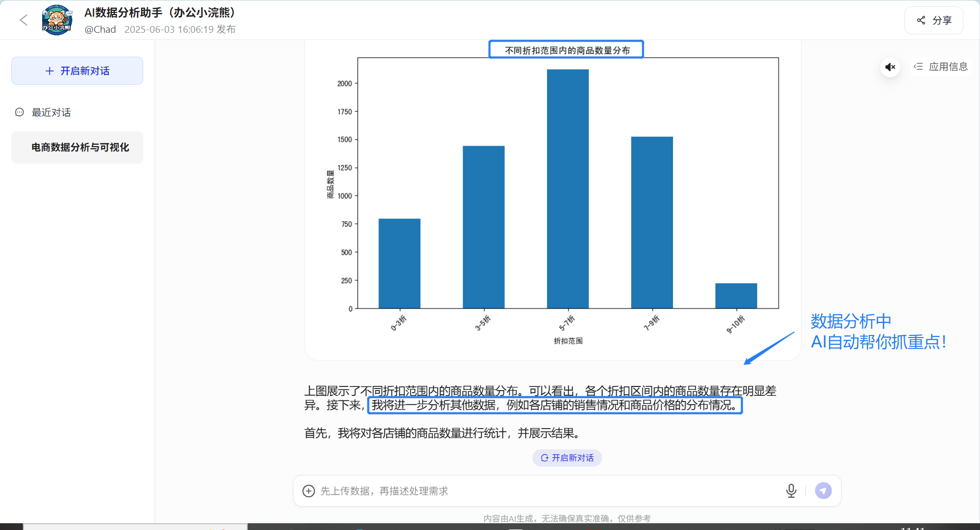Click the microphone voice input icon

click(791, 491)
